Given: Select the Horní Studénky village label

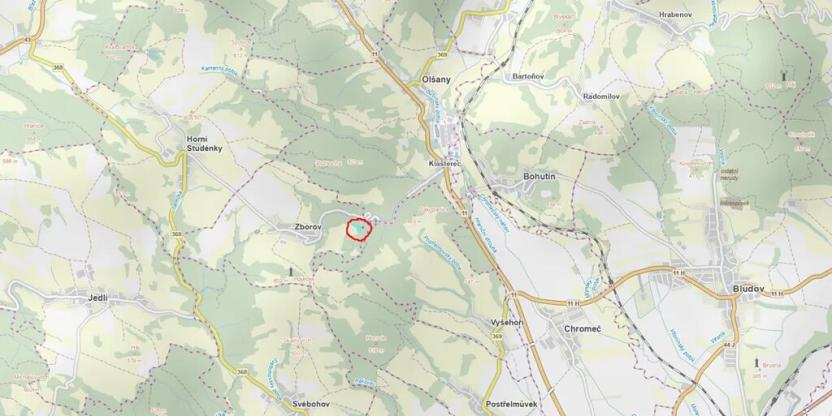Looking at the screenshot, I should (204, 144).
